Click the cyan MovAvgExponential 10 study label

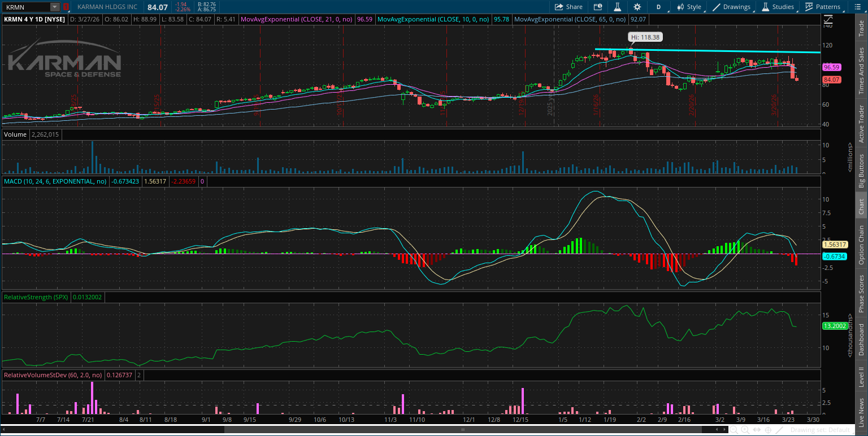click(x=433, y=19)
